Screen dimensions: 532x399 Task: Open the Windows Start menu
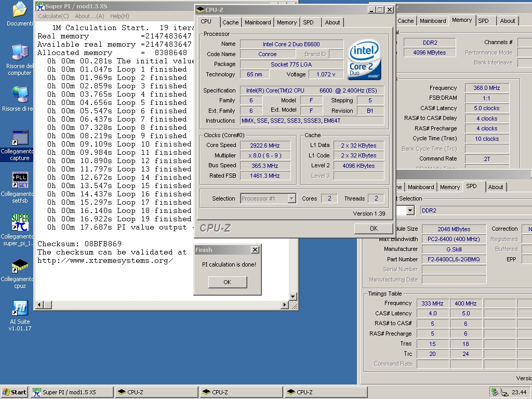(x=14, y=392)
